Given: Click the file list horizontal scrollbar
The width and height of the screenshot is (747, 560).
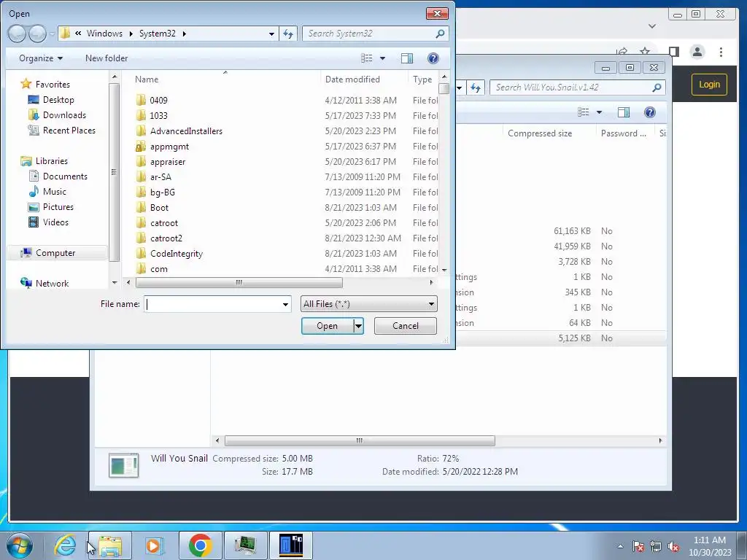Looking at the screenshot, I should coord(239,282).
